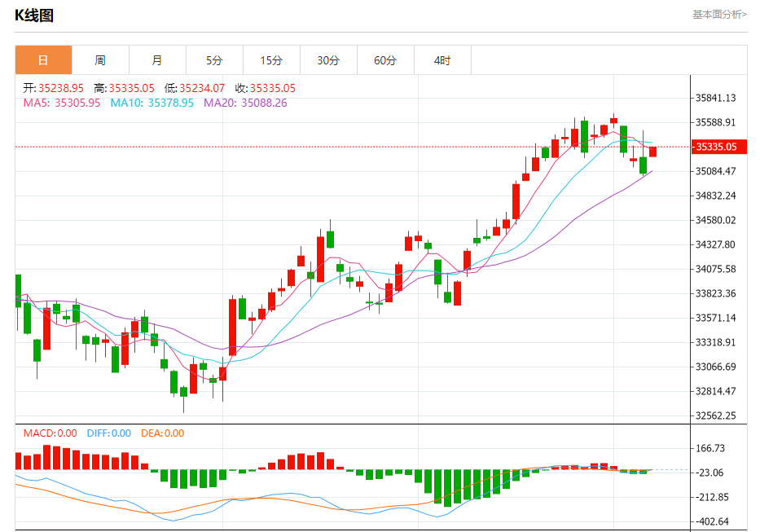Open the 5分 chart tab
The width and height of the screenshot is (760, 532).
pos(214,60)
